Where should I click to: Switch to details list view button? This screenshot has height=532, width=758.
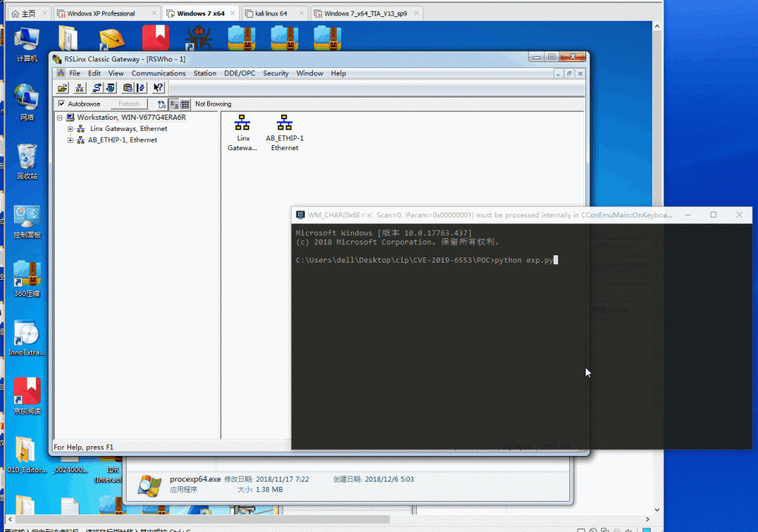[185, 104]
